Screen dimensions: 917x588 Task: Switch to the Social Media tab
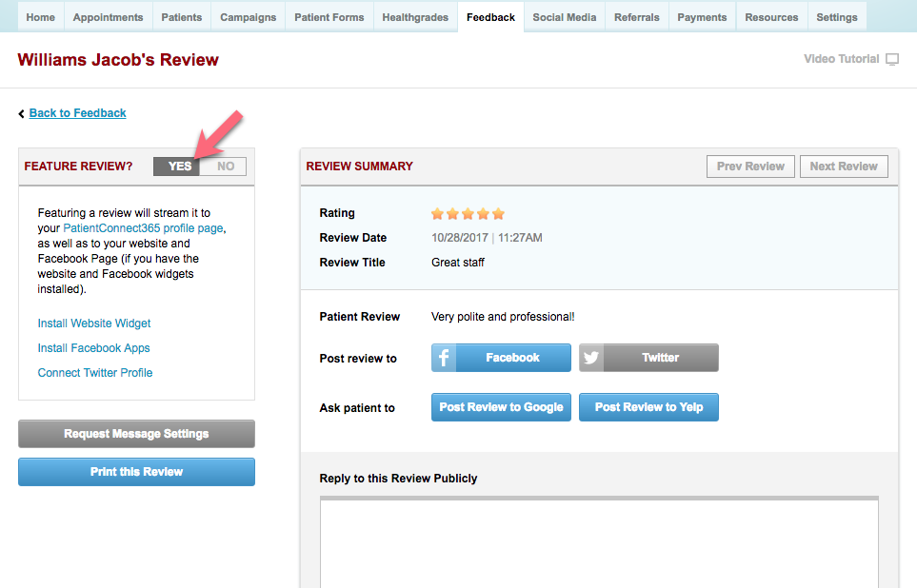tap(565, 17)
